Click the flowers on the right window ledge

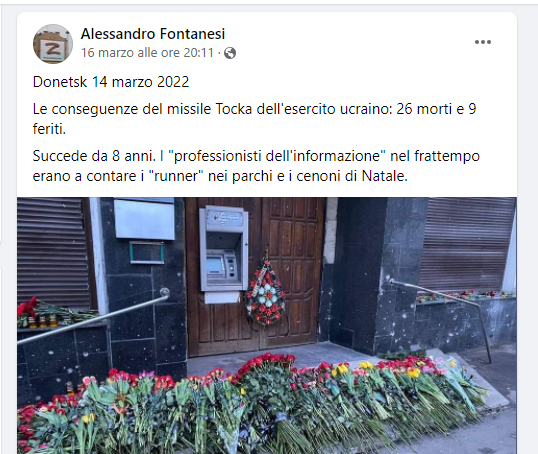pos(463,295)
